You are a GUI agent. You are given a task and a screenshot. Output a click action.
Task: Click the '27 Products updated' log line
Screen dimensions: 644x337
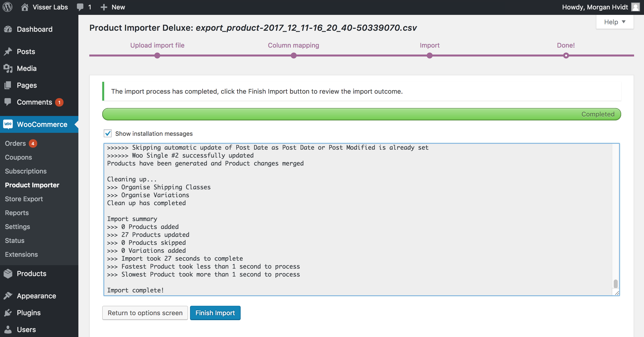(148, 235)
